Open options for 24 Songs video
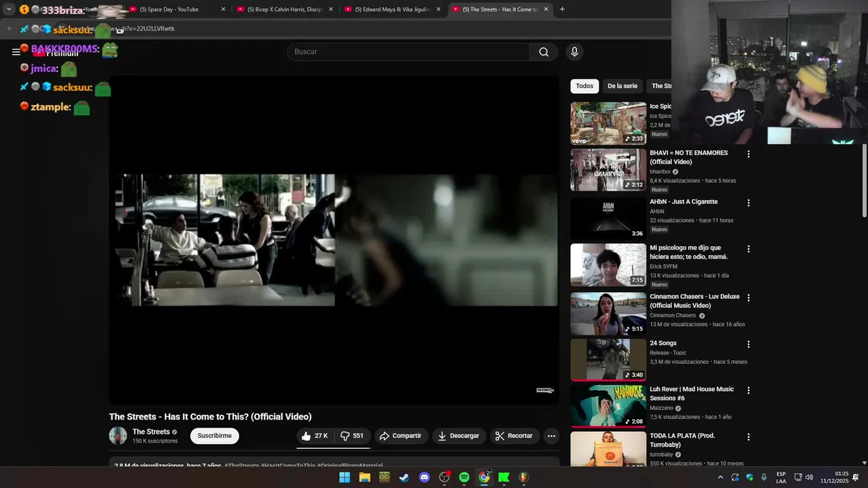Screen dimensions: 868x488 (x=749, y=344)
